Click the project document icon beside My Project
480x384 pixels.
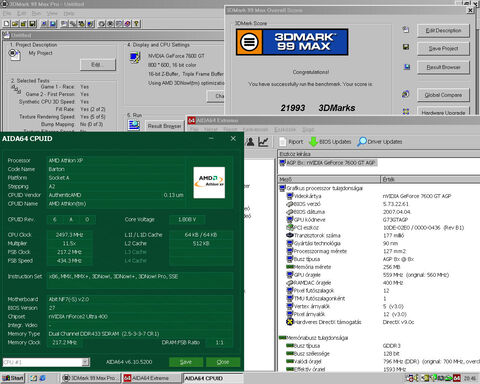pyautogui.click(x=14, y=55)
